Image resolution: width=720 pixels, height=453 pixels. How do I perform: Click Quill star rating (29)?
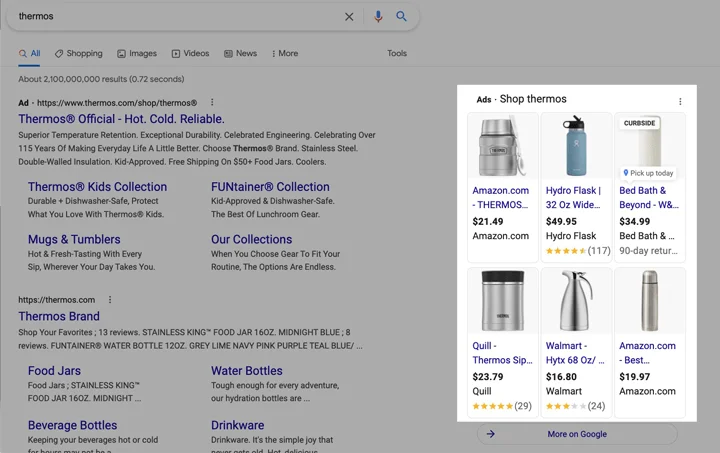[x=502, y=406]
